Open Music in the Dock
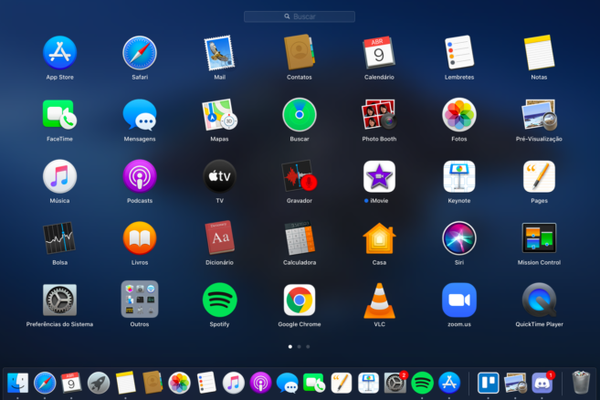 click(x=233, y=383)
